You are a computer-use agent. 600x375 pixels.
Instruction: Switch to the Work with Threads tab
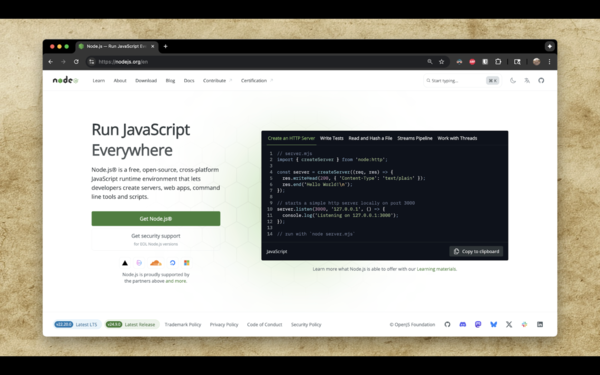click(x=457, y=138)
